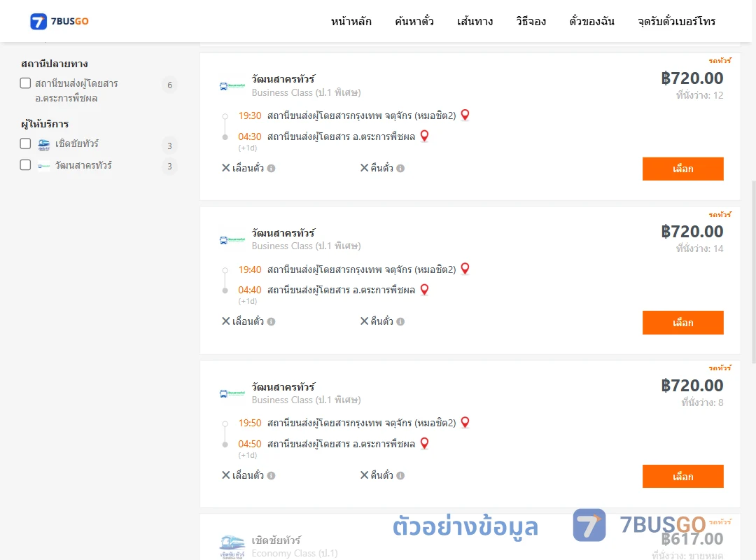Open map pin for 19:50 Mo Chit 2 departure
The image size is (756, 560).
pos(465,422)
